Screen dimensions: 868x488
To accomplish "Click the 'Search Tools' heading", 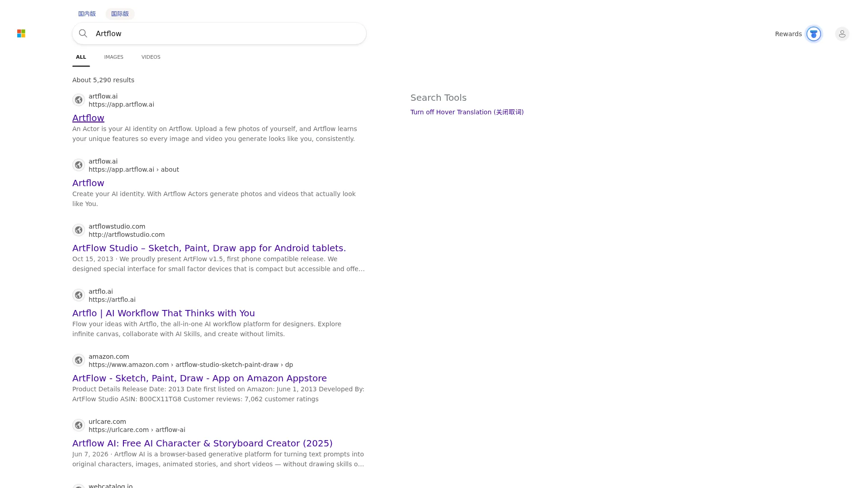I will [x=439, y=98].
